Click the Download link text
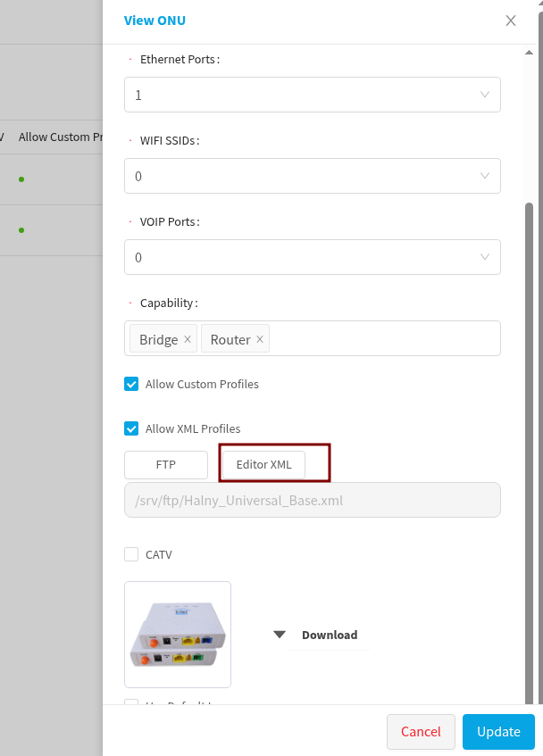543x756 pixels. pyautogui.click(x=330, y=636)
